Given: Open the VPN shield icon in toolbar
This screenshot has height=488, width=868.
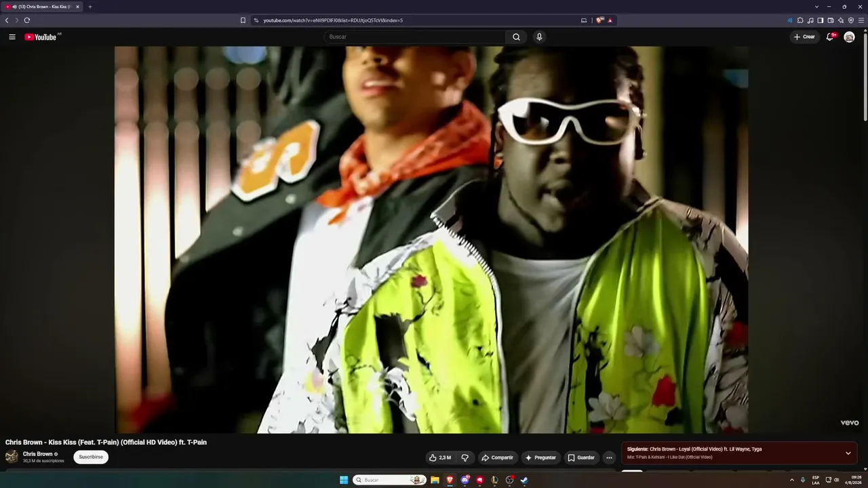Looking at the screenshot, I should click(851, 20).
